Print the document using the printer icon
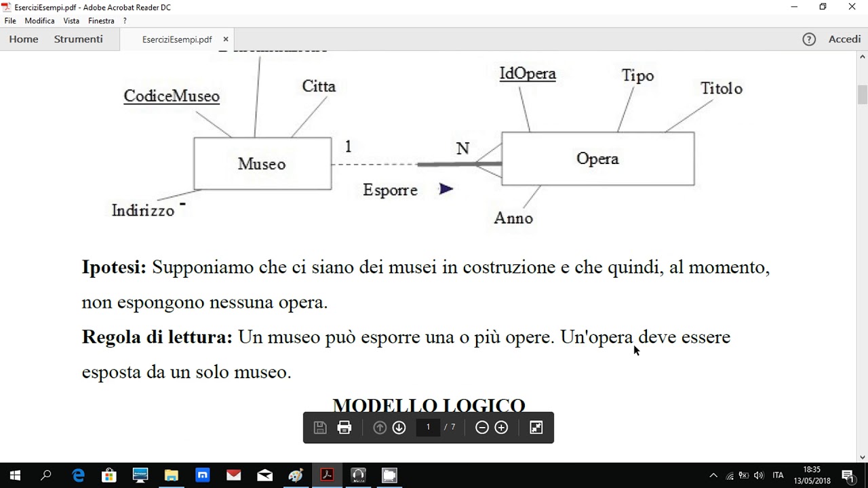The width and height of the screenshot is (868, 488). (x=344, y=428)
